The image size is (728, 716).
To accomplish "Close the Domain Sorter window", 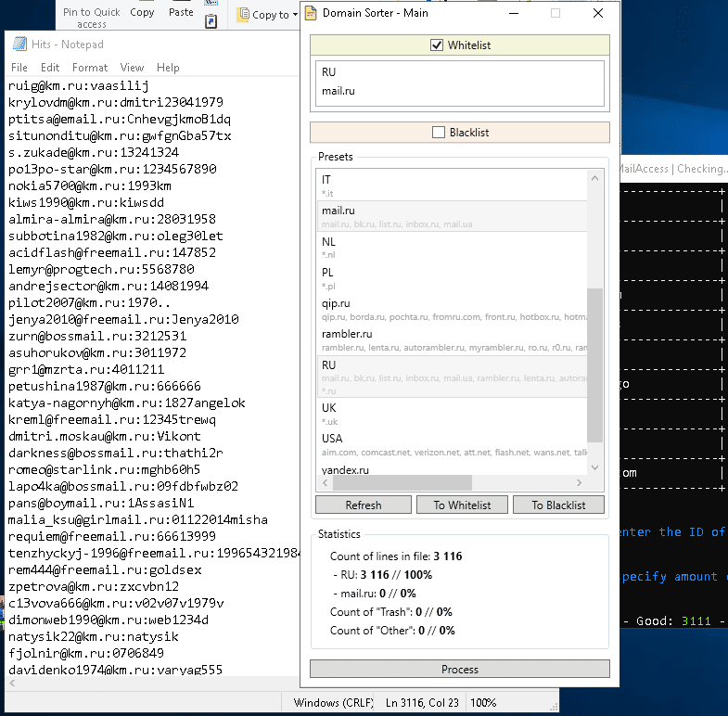I will point(597,14).
